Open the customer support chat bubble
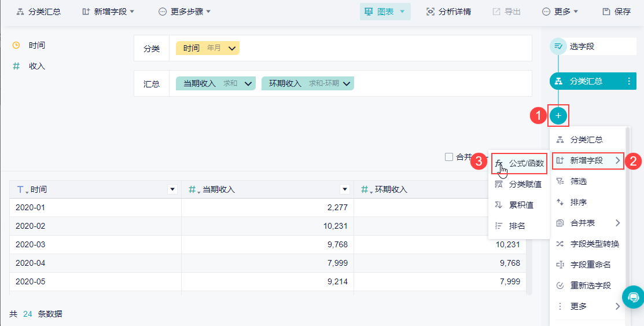The width and height of the screenshot is (644, 326). point(634,298)
